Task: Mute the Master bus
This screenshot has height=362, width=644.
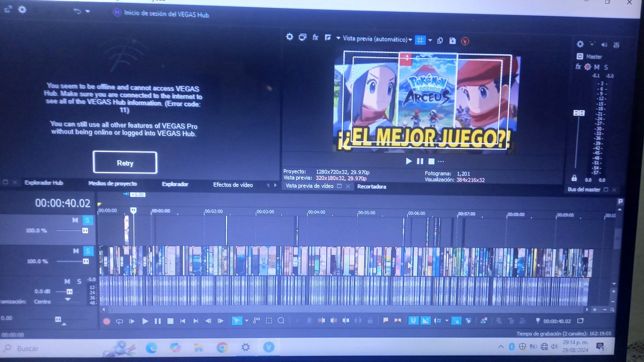Action: (597, 67)
